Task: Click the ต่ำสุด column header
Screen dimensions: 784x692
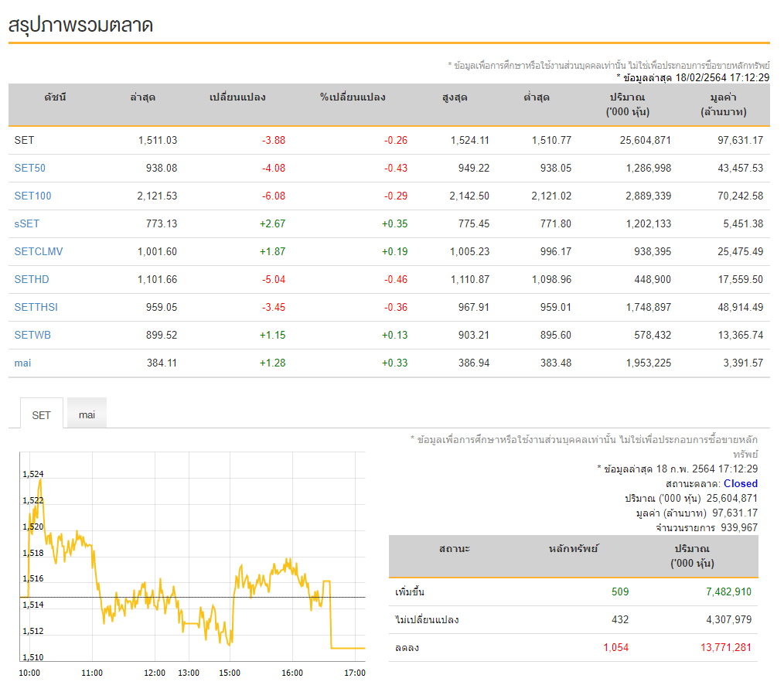Action: click(x=537, y=97)
